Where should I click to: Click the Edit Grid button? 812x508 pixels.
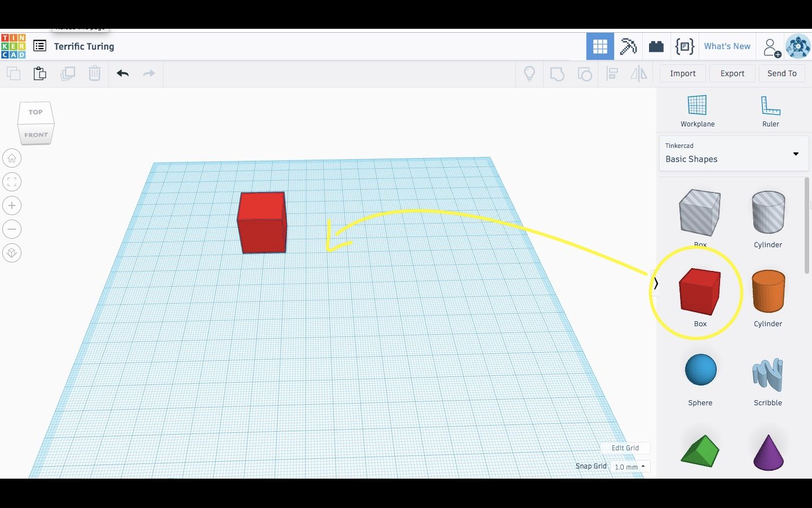[x=625, y=448]
